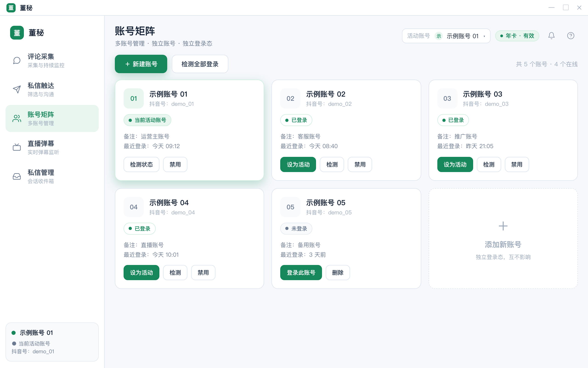
Task: Click the 示 avatar in active account selector
Action: [438, 36]
